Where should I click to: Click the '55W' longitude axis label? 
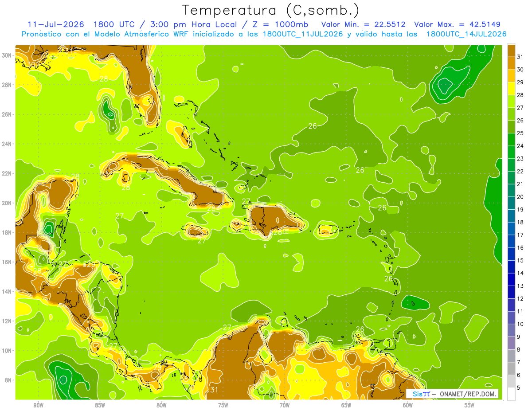pyautogui.click(x=469, y=405)
